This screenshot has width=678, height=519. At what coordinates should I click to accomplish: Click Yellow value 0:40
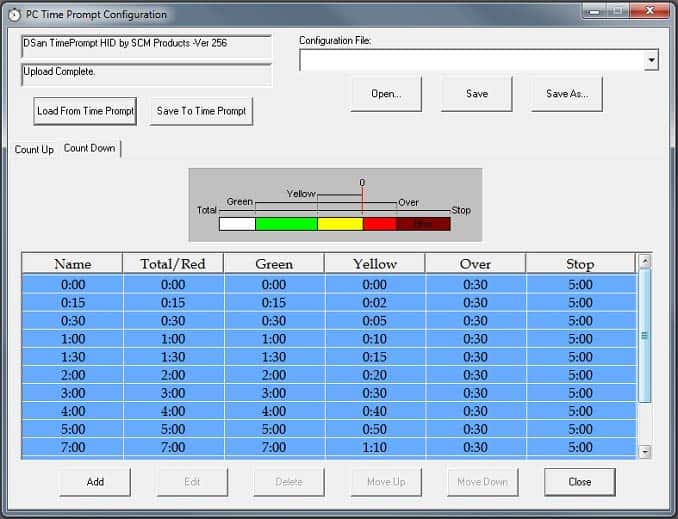point(374,411)
